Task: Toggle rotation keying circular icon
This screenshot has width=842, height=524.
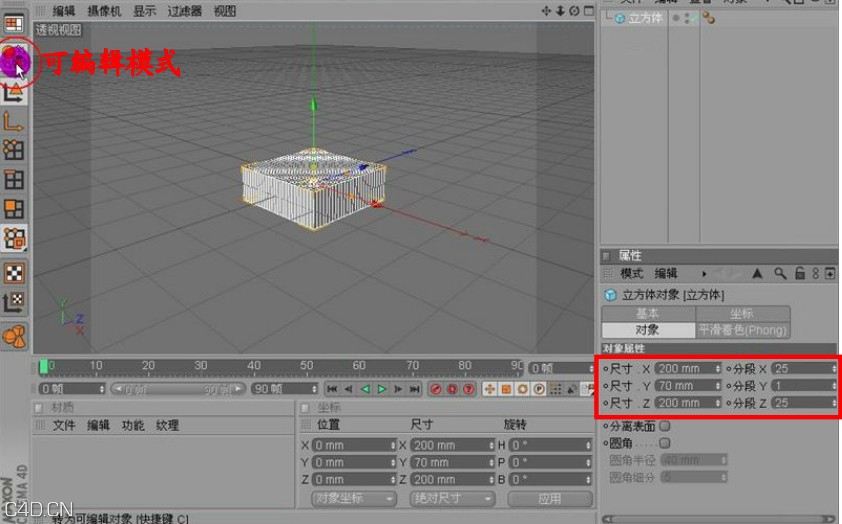Action: (x=522, y=389)
